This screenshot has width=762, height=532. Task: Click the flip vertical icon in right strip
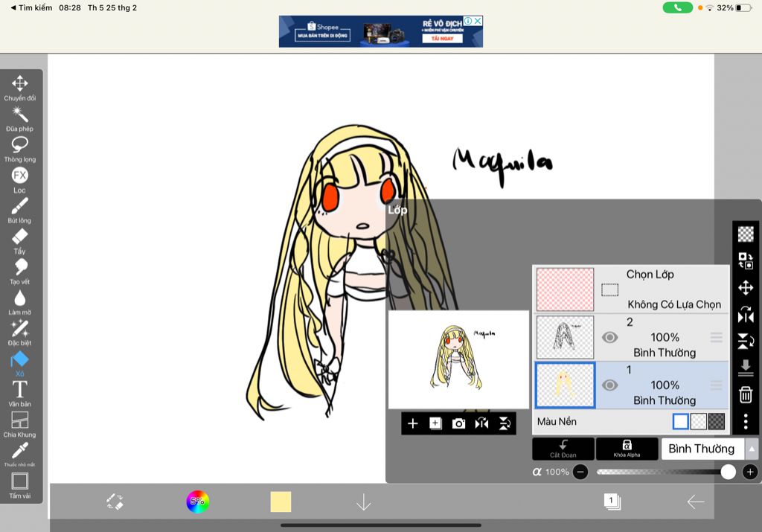[746, 341]
